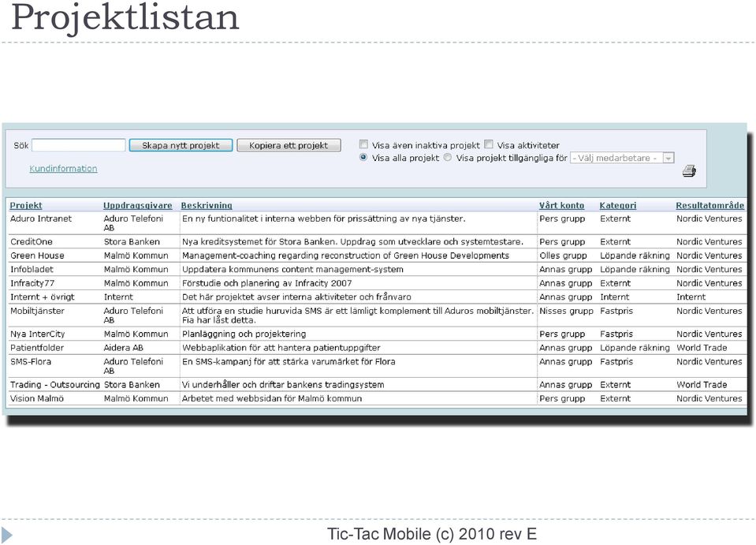Click World Trade in the Trading - Outsourcing row
The height and width of the screenshot is (545, 756).
tap(702, 385)
